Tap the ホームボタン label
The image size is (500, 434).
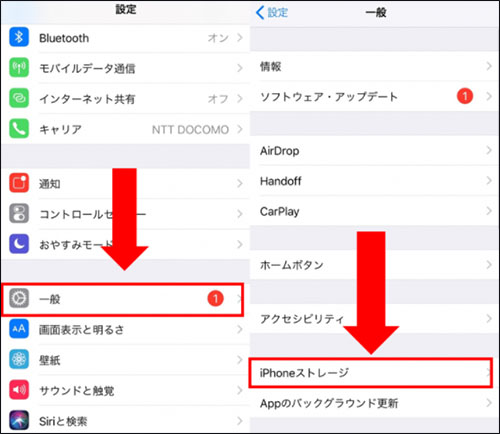(x=292, y=265)
